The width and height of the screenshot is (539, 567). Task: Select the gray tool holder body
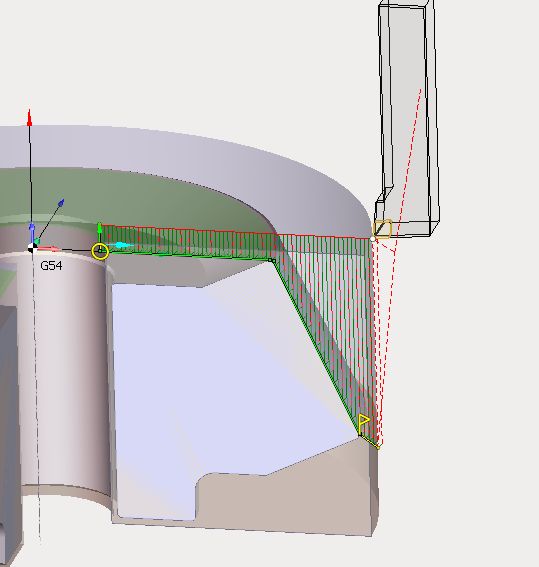point(407,119)
